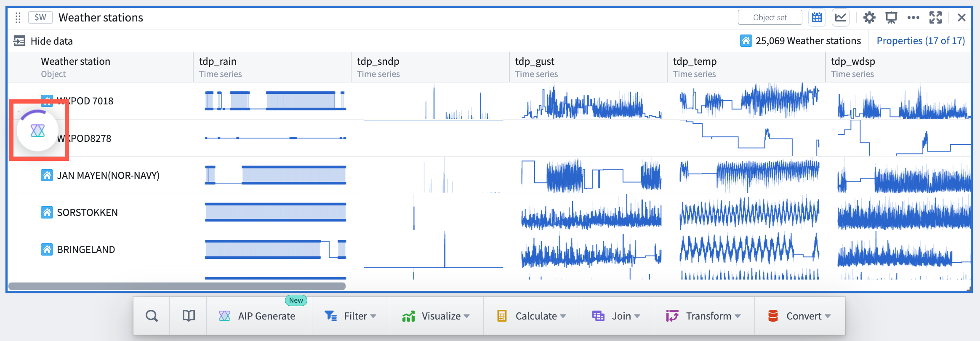Open the Convert dropdown
This screenshot has width=980, height=341.
(799, 316)
